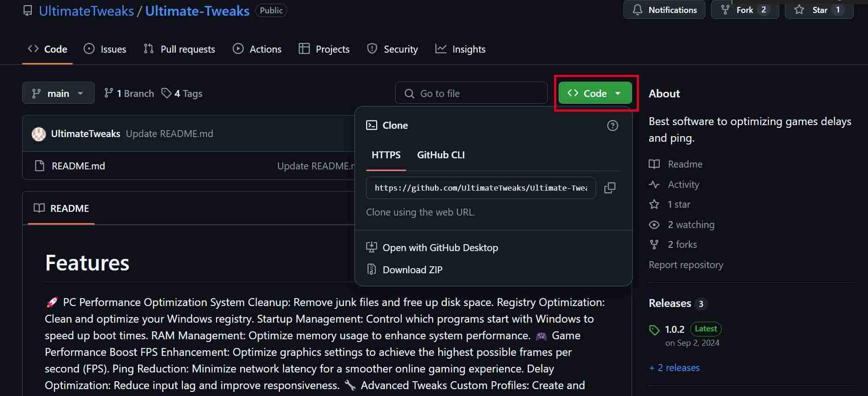
Task: Click the pulse icon beside Activity
Action: (654, 185)
